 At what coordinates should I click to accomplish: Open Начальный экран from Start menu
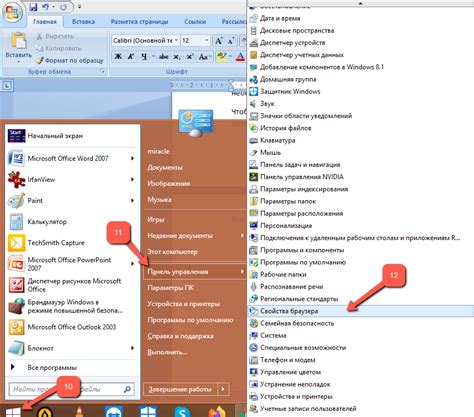point(72,136)
